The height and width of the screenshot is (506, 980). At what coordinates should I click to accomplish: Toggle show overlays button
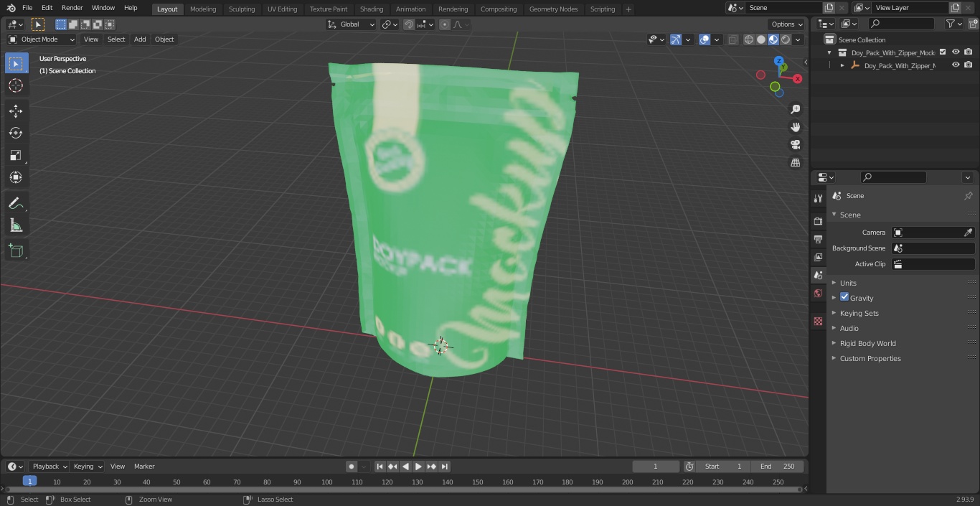[705, 39]
